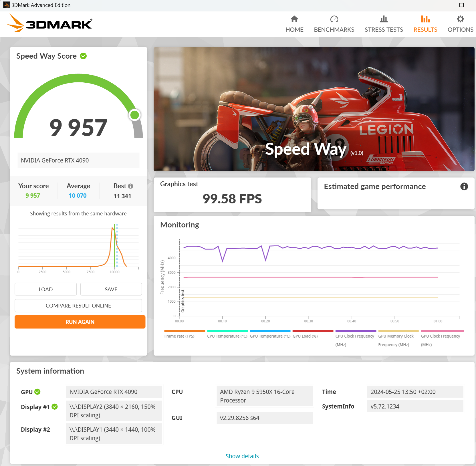Screen dimensions: 476x466
Task: Click Estimated game performance info icon
Action: tap(464, 187)
